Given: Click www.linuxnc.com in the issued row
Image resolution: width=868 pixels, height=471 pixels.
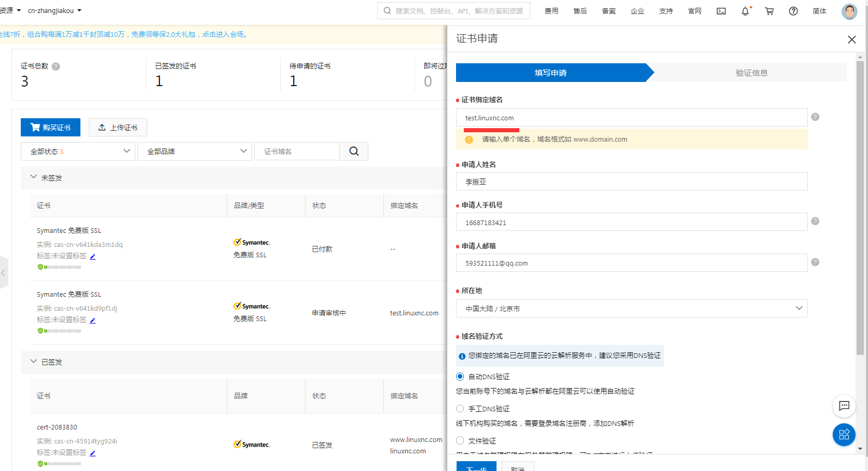Looking at the screenshot, I should [416, 440].
